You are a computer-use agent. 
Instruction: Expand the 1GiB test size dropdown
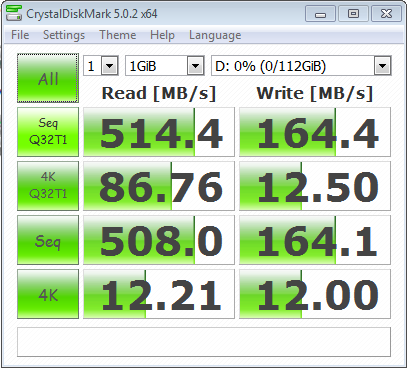coord(165,66)
